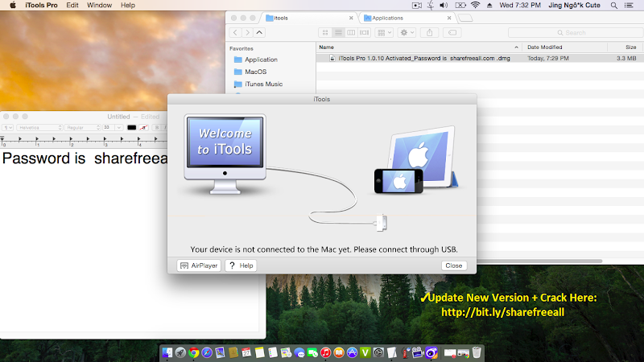Screen dimensions: 644x362
Task: Switch Finder to column view
Action: (351, 32)
